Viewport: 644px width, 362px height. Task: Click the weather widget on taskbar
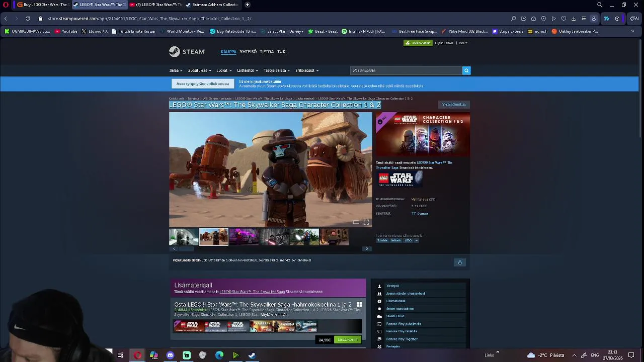tap(545, 355)
